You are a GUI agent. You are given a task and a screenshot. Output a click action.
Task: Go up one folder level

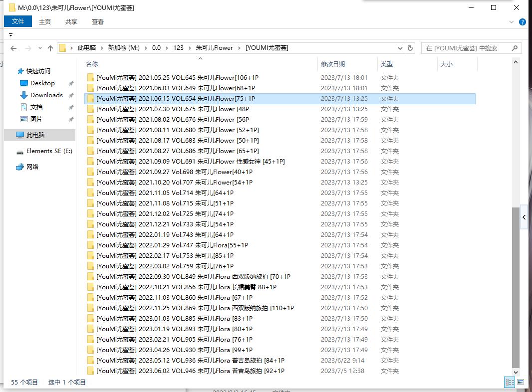click(50, 48)
